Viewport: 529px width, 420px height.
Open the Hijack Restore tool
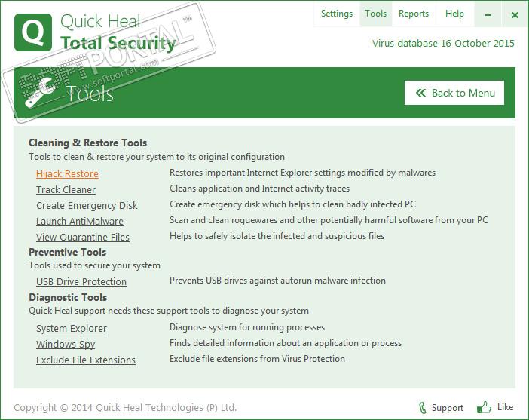(67, 173)
